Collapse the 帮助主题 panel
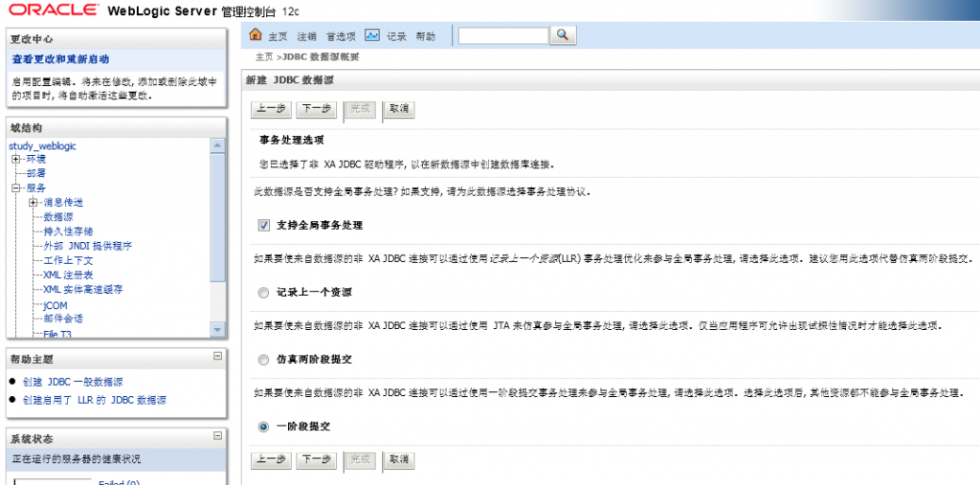The width and height of the screenshot is (980, 485). (217, 356)
